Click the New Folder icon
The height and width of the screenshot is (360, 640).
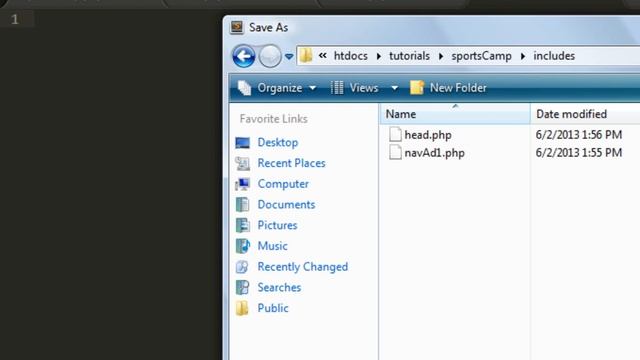coord(417,88)
